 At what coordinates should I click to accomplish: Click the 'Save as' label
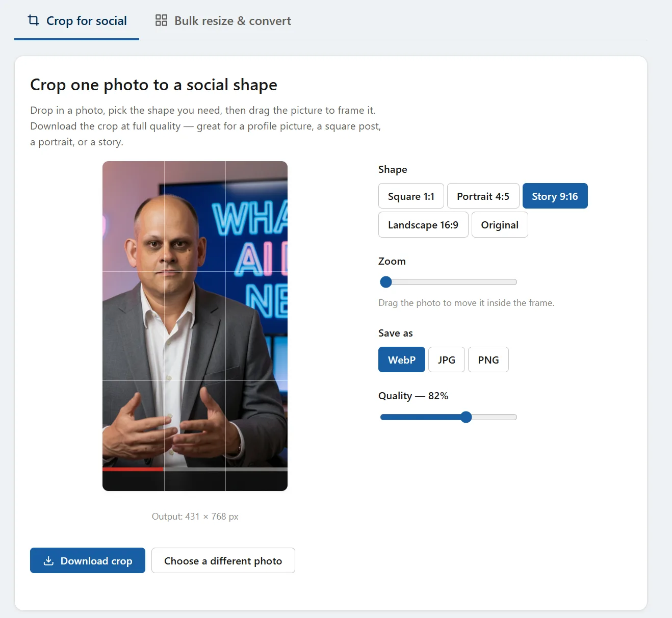pyautogui.click(x=396, y=333)
